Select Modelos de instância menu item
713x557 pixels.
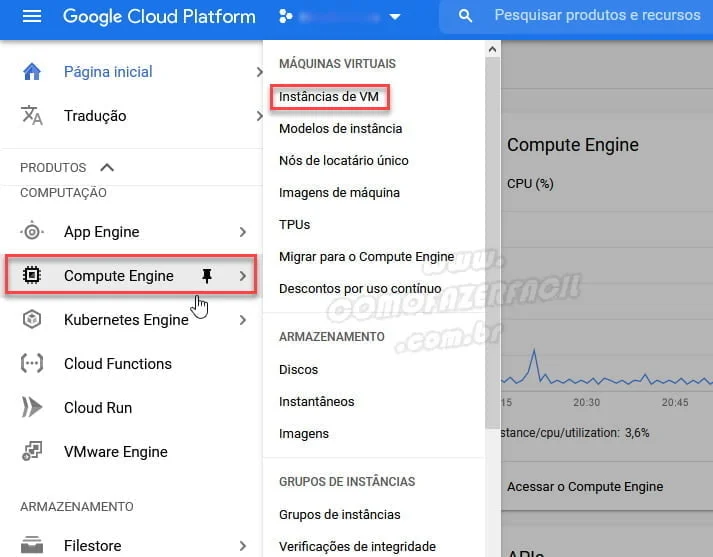(340, 129)
